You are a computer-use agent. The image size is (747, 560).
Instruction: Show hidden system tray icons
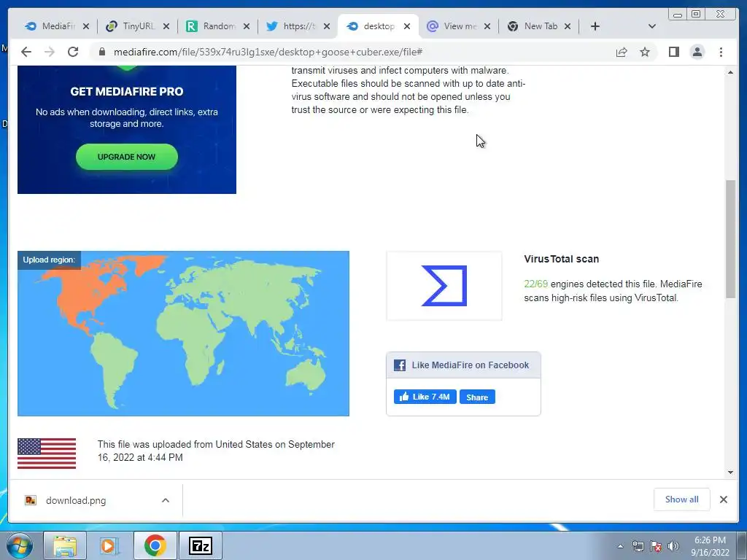[x=620, y=546]
